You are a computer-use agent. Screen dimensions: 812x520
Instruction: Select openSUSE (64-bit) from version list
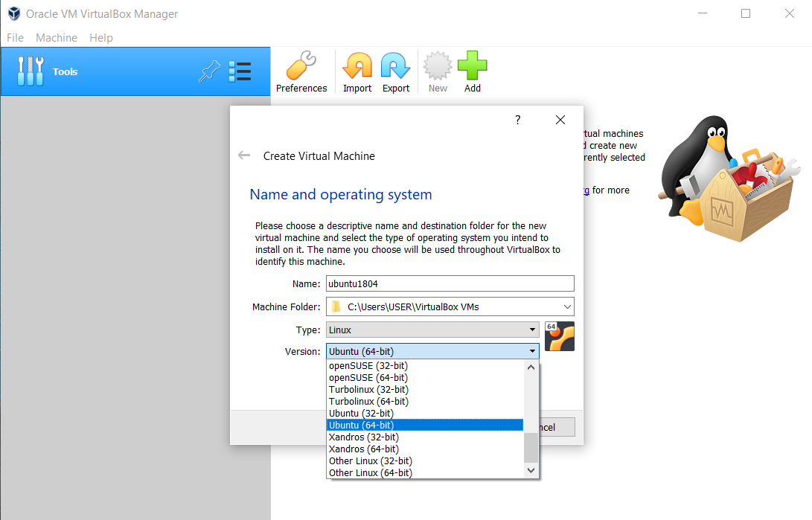click(368, 377)
